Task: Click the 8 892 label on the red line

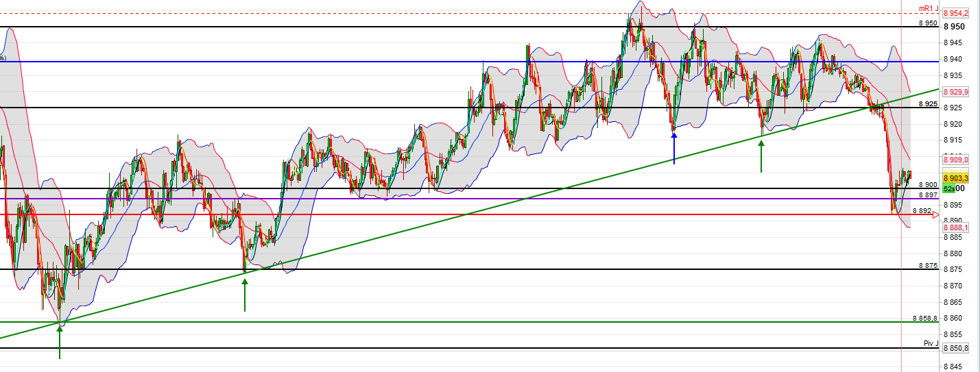Action: pos(921,211)
